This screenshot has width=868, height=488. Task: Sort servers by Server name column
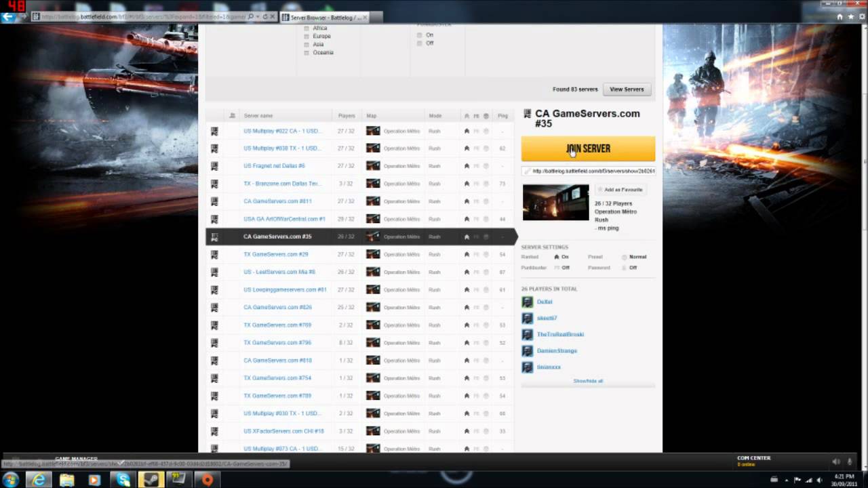258,116
